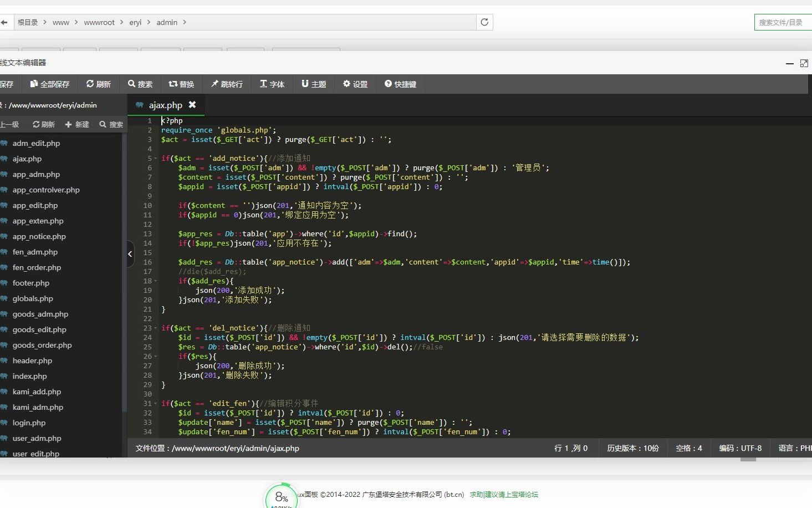Navigate to www breadcrumb
Viewport: 812px width, 508px height.
tap(61, 22)
